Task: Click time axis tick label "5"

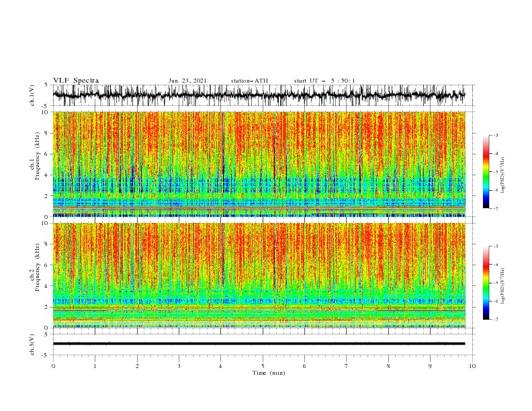Action: (263, 366)
